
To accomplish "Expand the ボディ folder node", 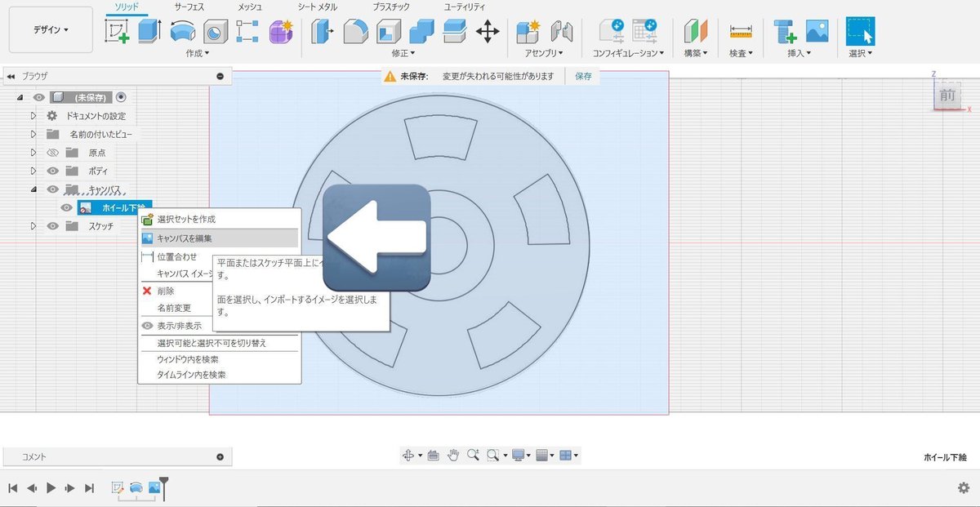I will tap(33, 171).
